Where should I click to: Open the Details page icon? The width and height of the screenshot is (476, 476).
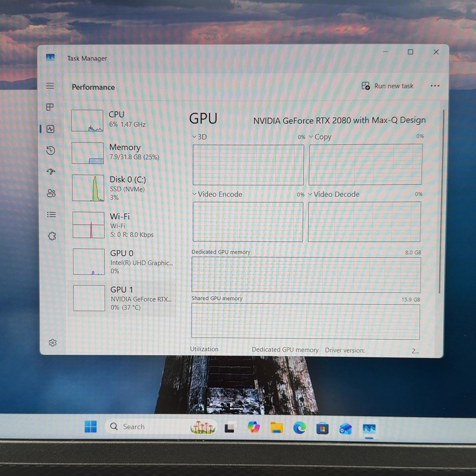tap(52, 215)
